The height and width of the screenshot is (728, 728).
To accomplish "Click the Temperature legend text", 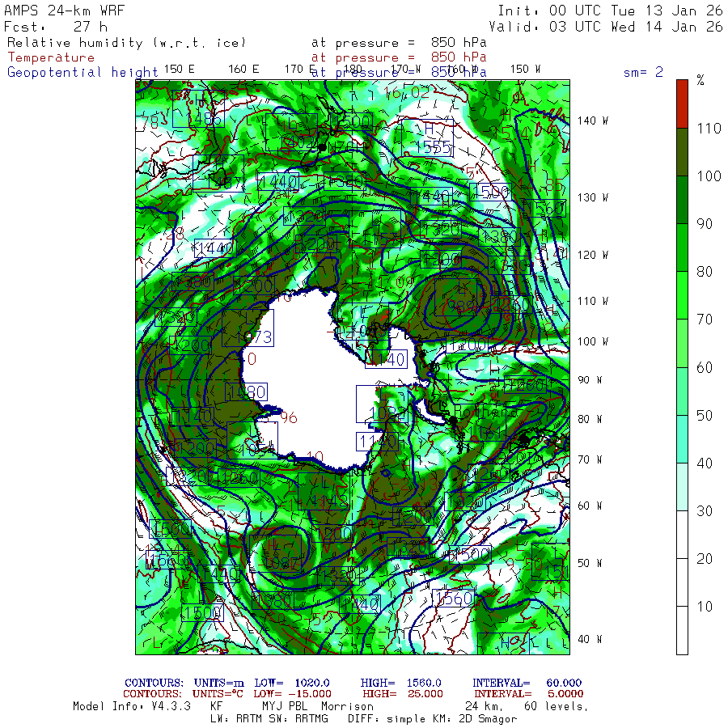I will [51, 57].
